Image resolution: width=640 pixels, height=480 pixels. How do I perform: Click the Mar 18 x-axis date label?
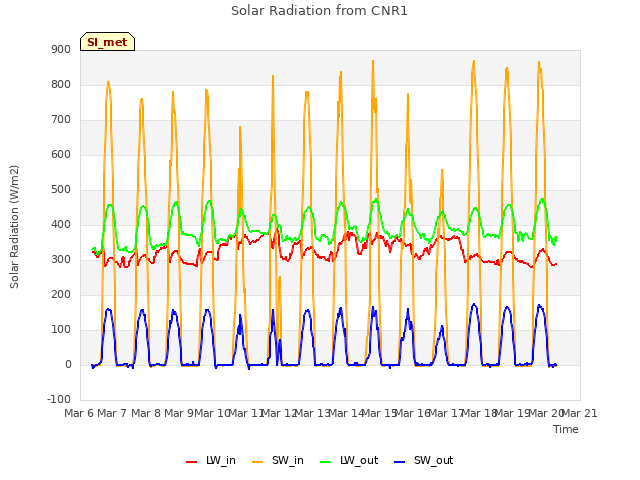[479, 413]
